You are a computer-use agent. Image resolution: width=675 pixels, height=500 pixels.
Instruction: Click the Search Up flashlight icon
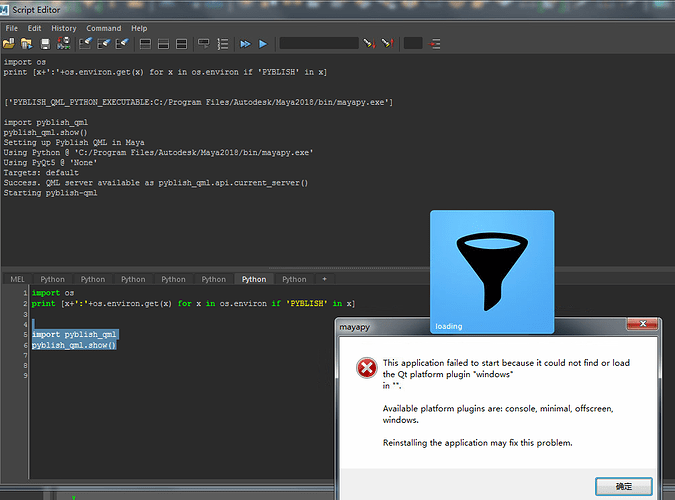(x=388, y=43)
